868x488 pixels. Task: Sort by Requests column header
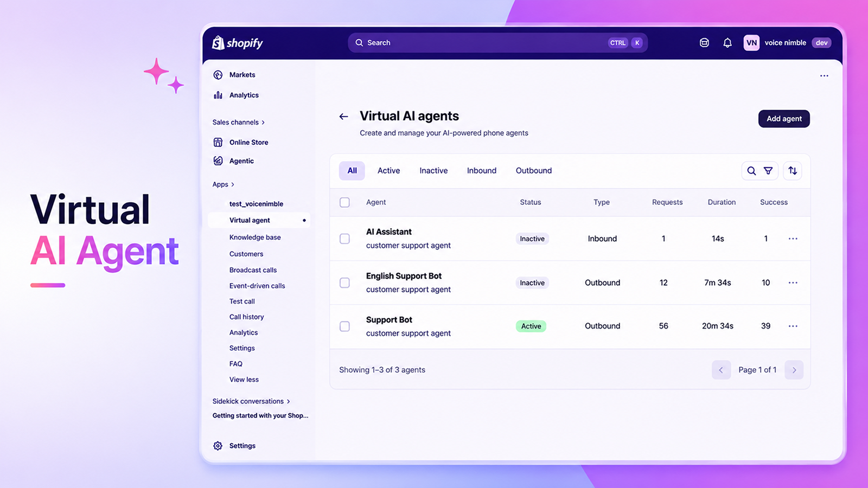click(x=667, y=202)
